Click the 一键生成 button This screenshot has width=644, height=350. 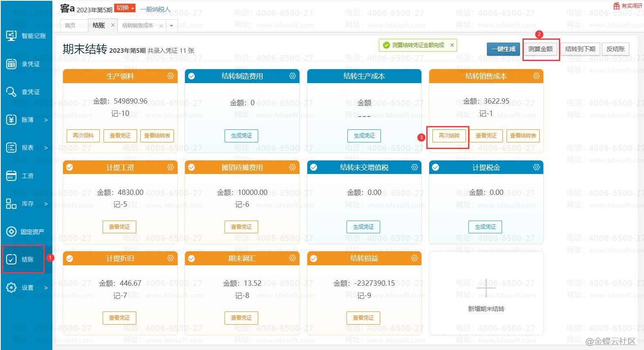(x=503, y=49)
